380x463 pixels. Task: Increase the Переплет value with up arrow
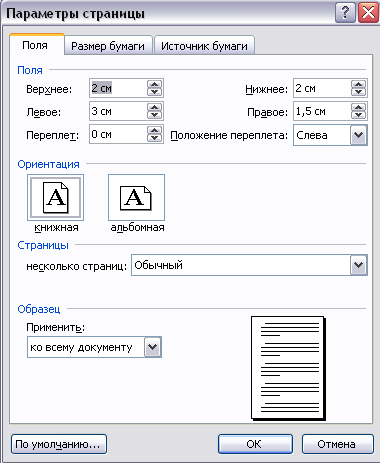pyautogui.click(x=154, y=130)
